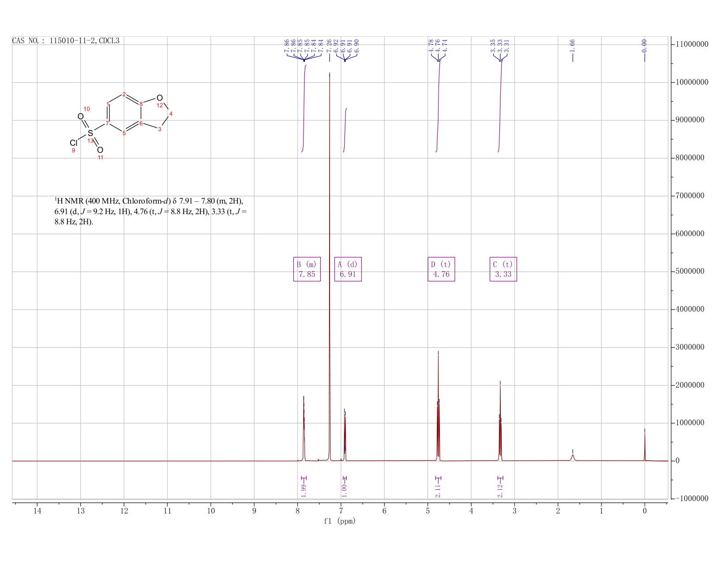Click the 0 tick label on ppm axis
The width and height of the screenshot is (728, 563).
click(645, 511)
